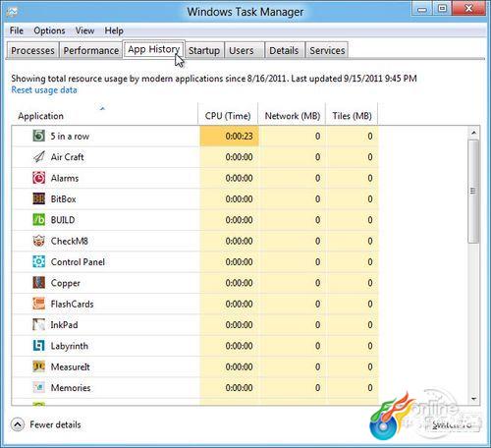Click the green BUILD app icon
Screen dimensions: 491x448
(39, 220)
